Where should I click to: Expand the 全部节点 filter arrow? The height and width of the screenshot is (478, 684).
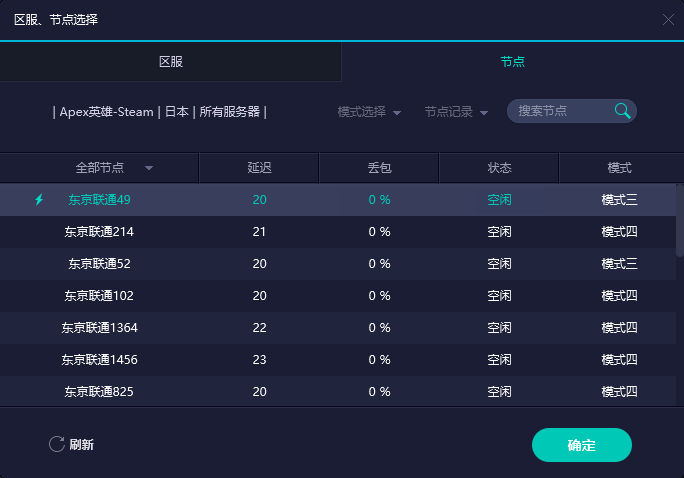point(149,168)
